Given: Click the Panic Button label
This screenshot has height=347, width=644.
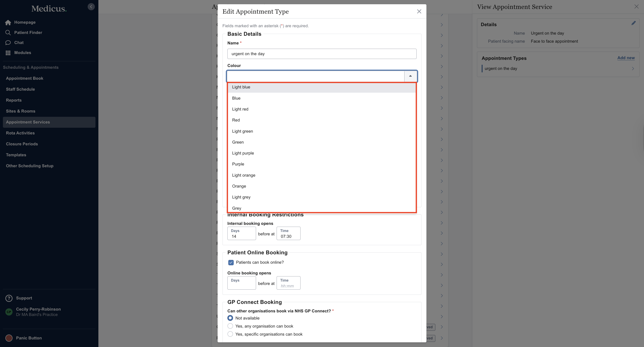Looking at the screenshot, I should tap(29, 338).
